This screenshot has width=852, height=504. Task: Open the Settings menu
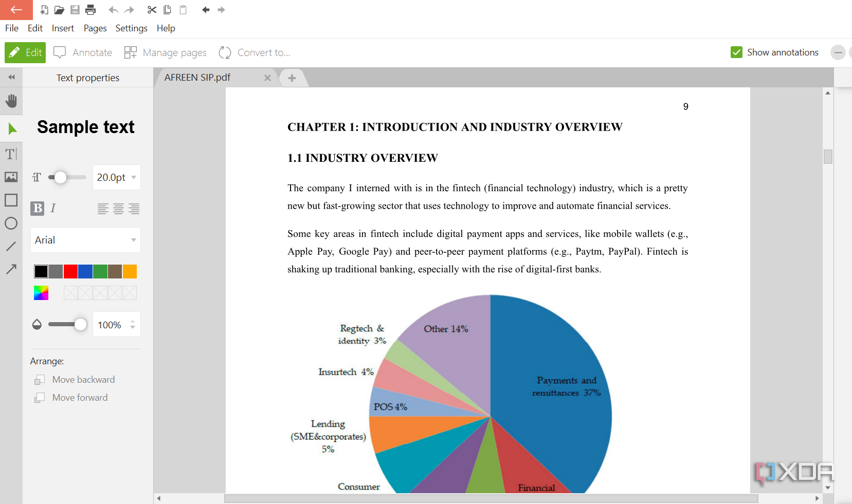click(131, 28)
